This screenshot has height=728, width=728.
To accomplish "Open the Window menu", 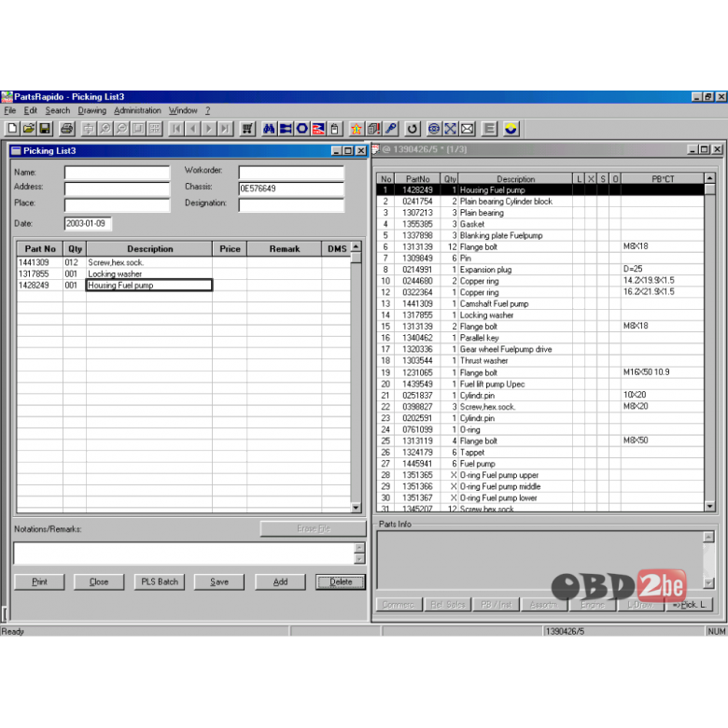I will pyautogui.click(x=183, y=110).
